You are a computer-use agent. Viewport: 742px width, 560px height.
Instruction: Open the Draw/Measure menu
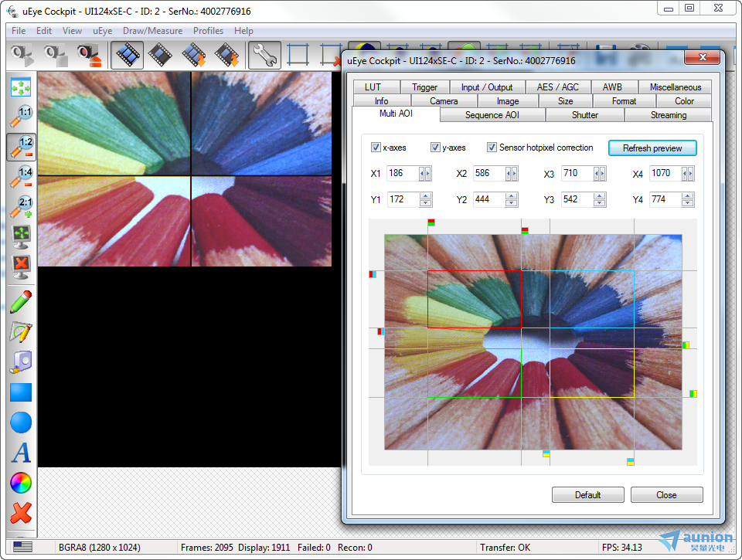[152, 31]
